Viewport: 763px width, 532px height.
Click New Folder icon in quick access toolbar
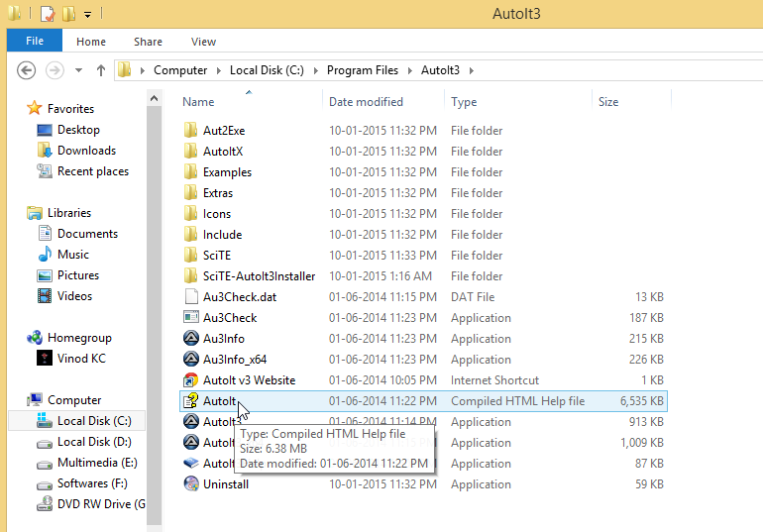[x=68, y=14]
